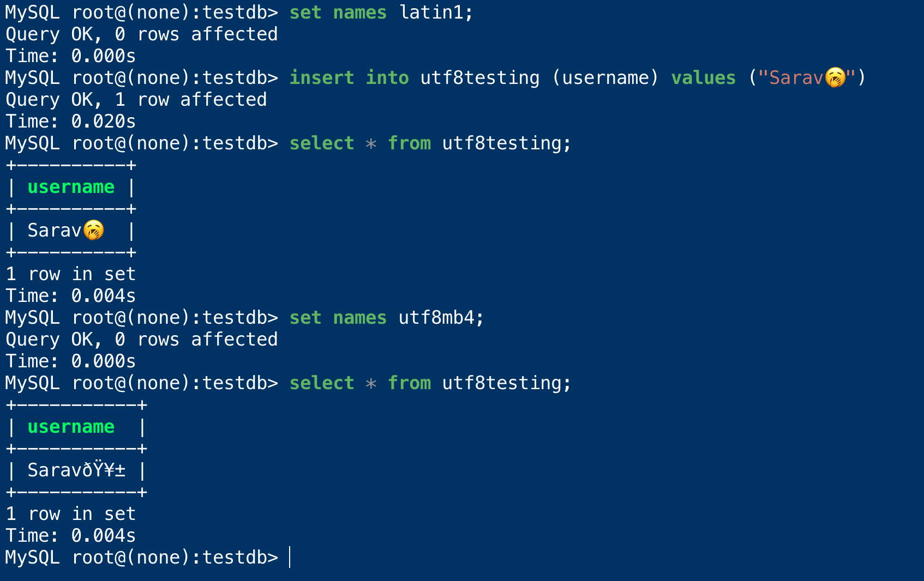Screen dimensions: 924x581
Task: Click the asterisk in the second select query
Action: pyautogui.click(x=371, y=384)
